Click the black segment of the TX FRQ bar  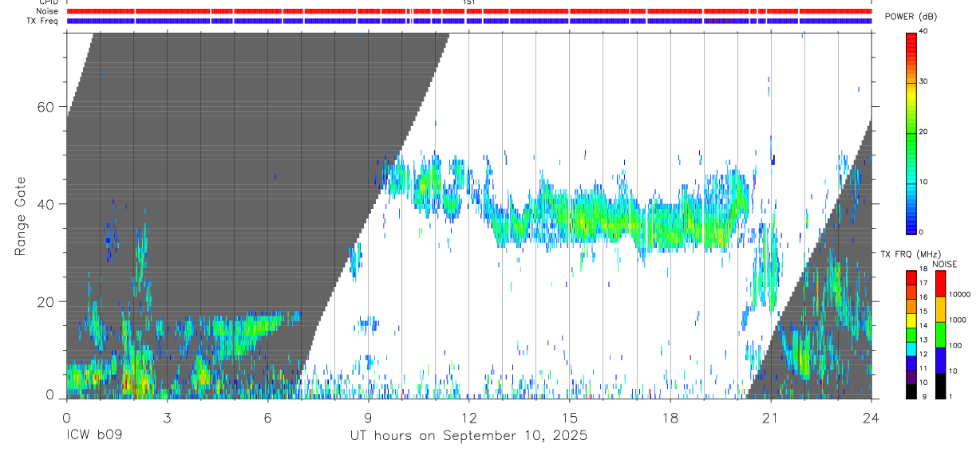pyautogui.click(x=911, y=390)
